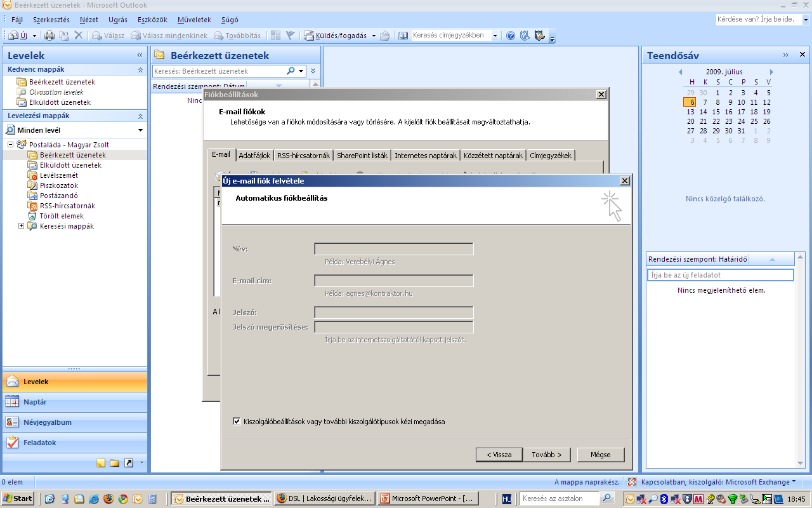Select the Postázandó folder
The width and height of the screenshot is (812, 508).
(x=59, y=196)
